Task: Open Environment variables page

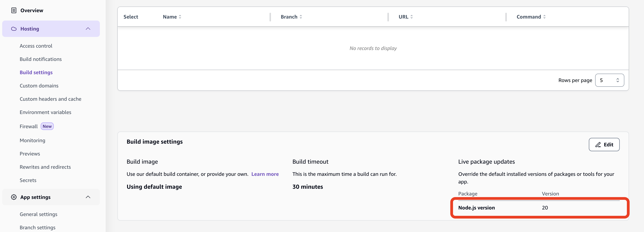Action: (x=46, y=112)
